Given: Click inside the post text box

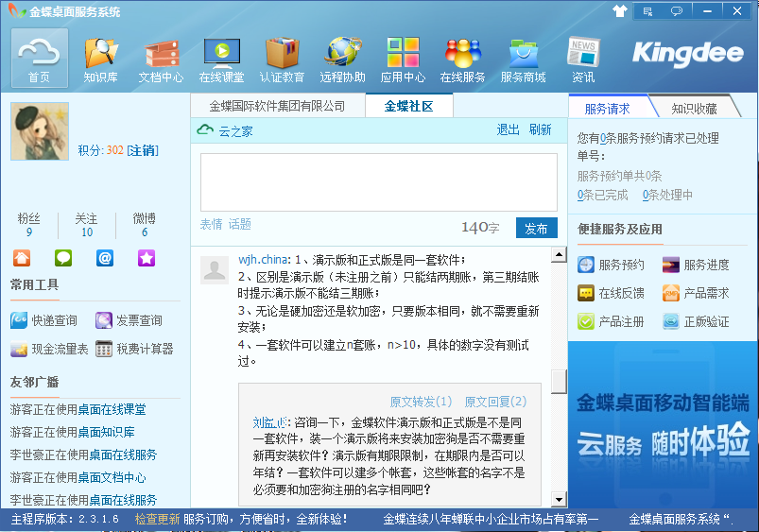Looking at the screenshot, I should (x=379, y=182).
